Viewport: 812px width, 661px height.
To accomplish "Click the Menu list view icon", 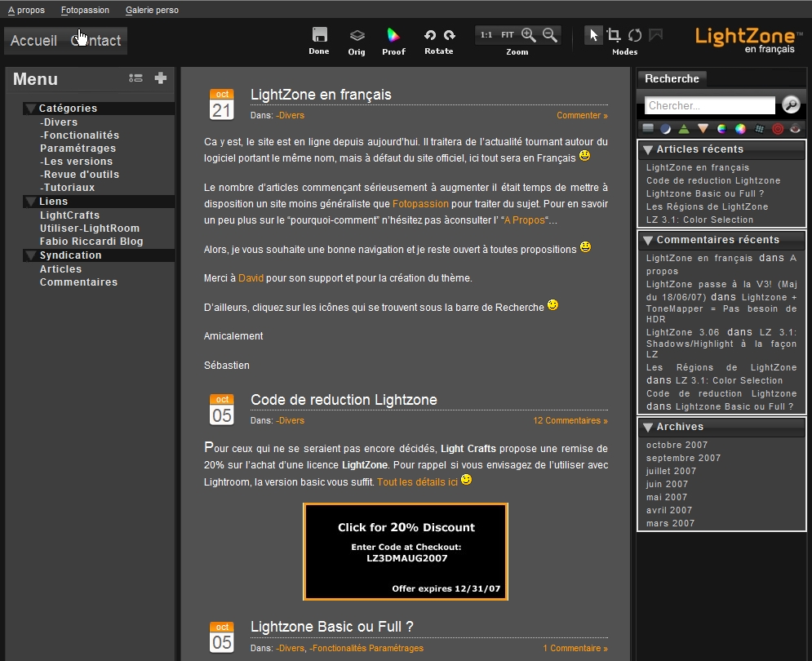I will pos(135,78).
